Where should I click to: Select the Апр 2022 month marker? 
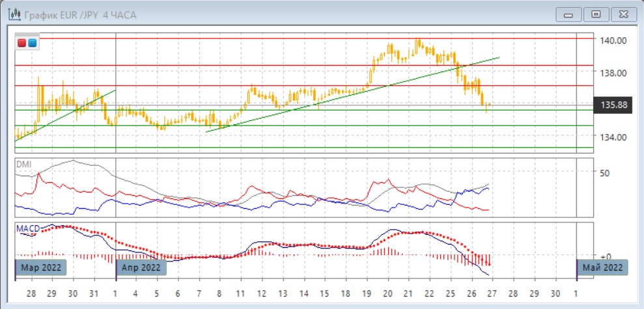[141, 267]
